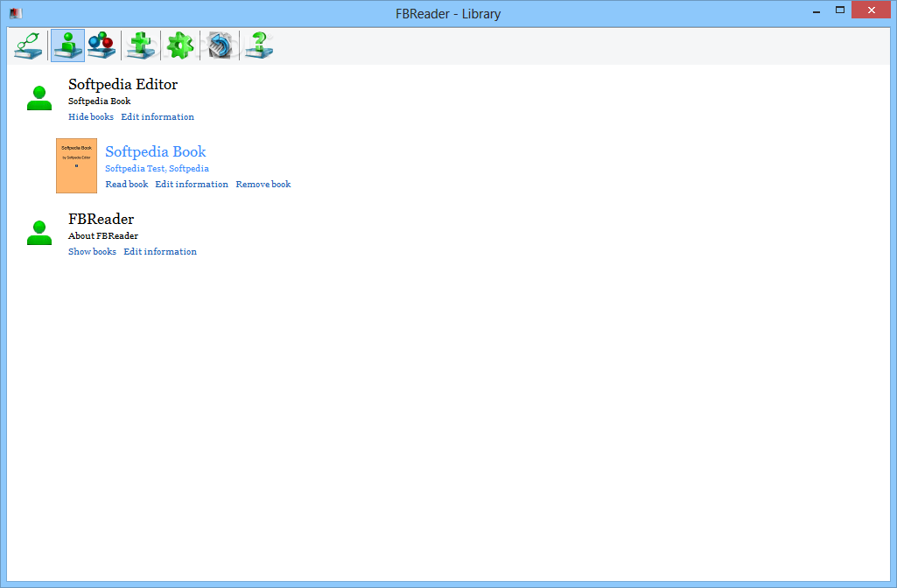
Task: Close the FBReader Library window
Action: [x=871, y=10]
